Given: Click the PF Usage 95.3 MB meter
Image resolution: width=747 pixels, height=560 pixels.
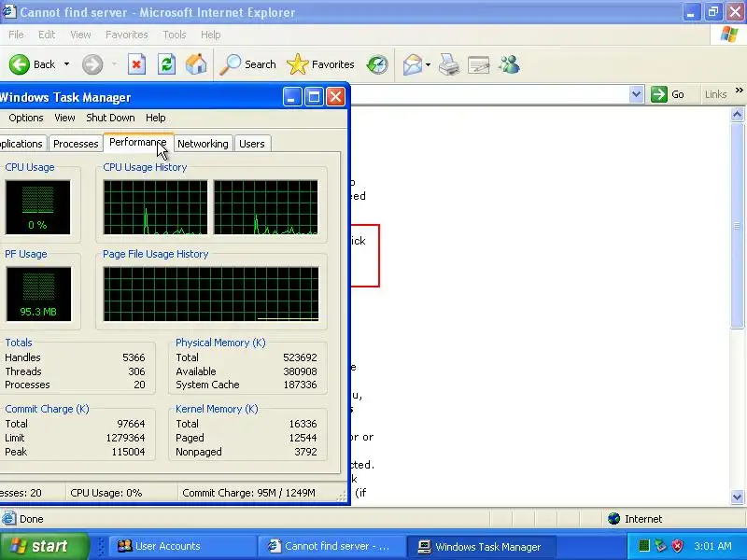Looking at the screenshot, I should 38,294.
